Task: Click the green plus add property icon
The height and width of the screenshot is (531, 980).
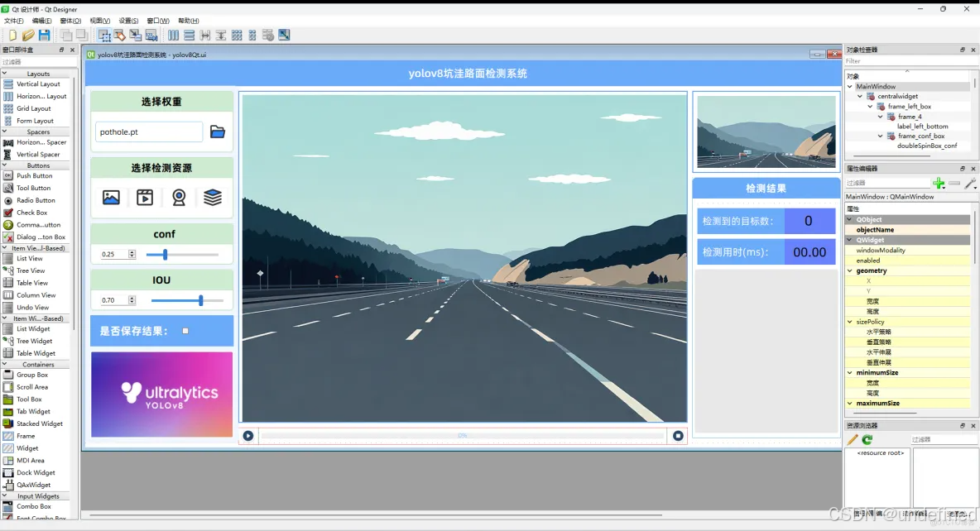Action: tap(938, 183)
